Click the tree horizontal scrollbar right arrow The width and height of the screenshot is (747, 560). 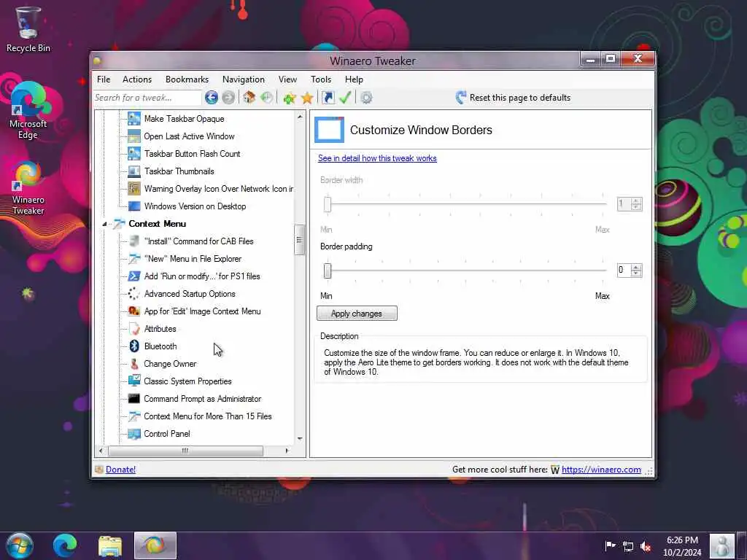[x=287, y=451]
